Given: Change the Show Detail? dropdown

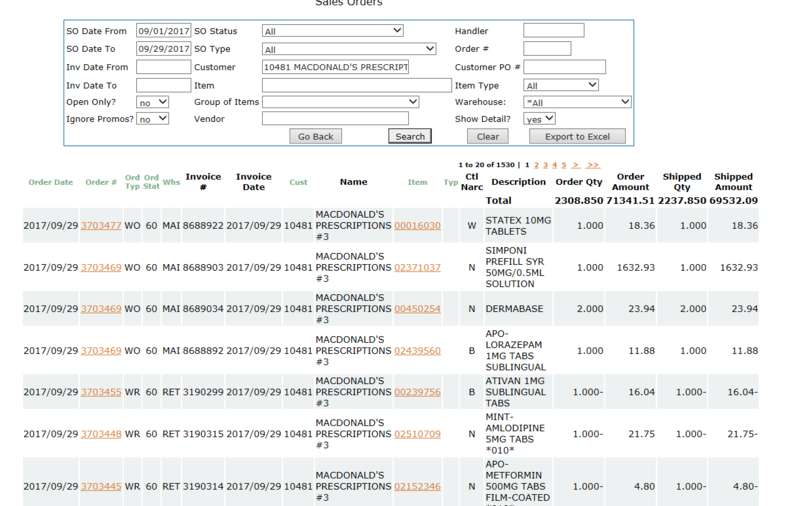Looking at the screenshot, I should [539, 119].
